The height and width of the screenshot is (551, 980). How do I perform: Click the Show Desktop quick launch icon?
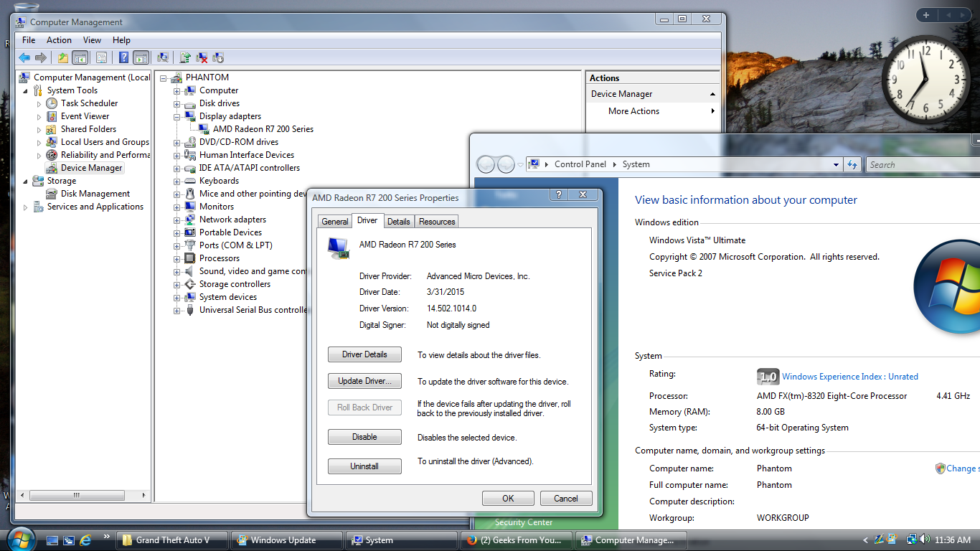[52, 540]
